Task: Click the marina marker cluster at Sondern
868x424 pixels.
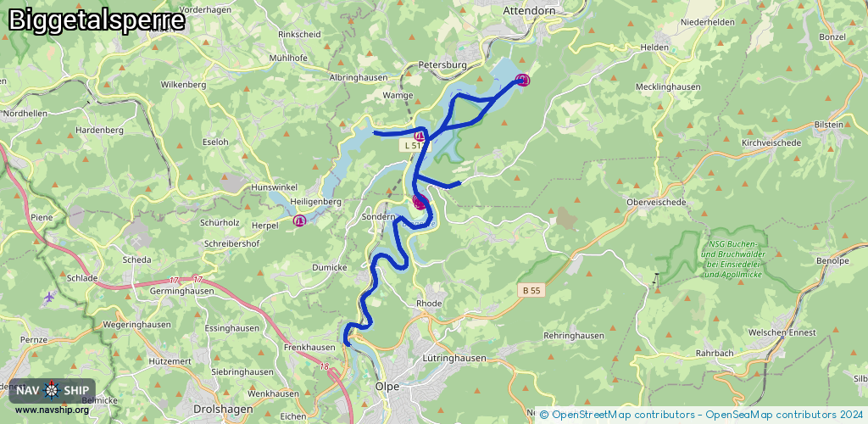Action: point(420,202)
